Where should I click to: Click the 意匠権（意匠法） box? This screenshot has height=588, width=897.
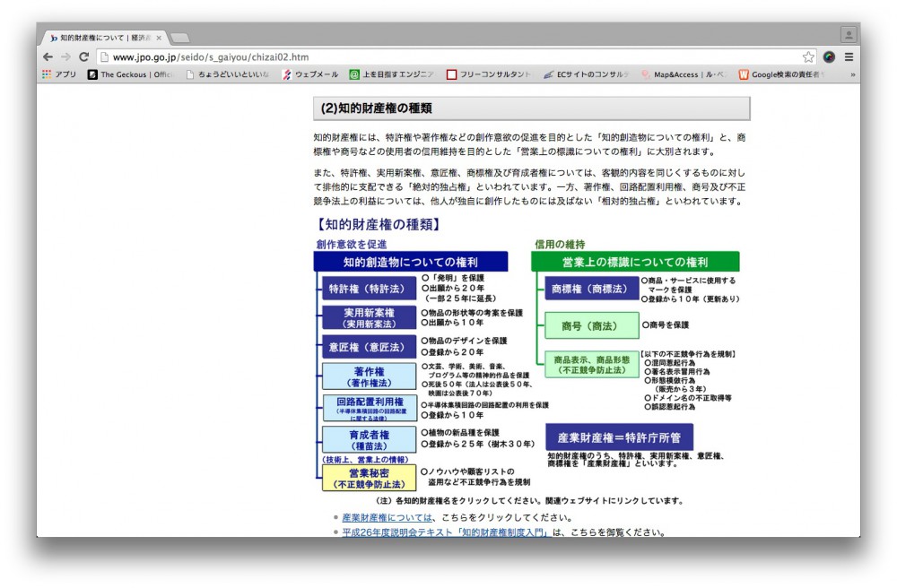point(369,347)
